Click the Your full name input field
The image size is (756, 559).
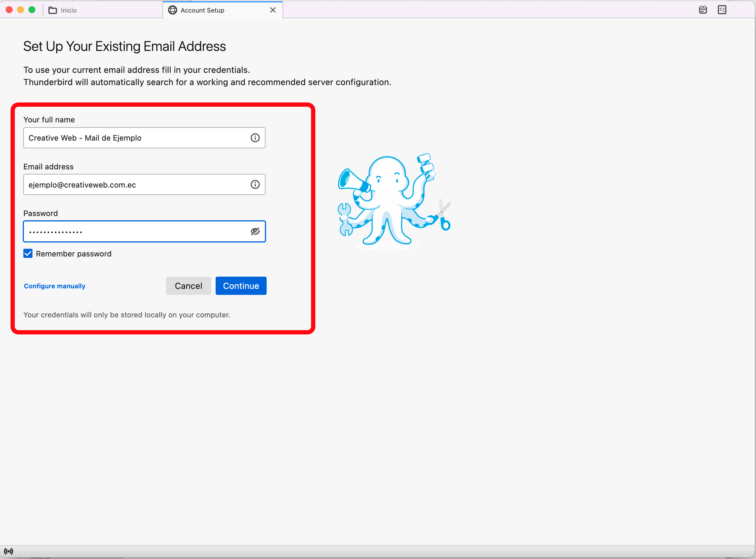click(144, 138)
